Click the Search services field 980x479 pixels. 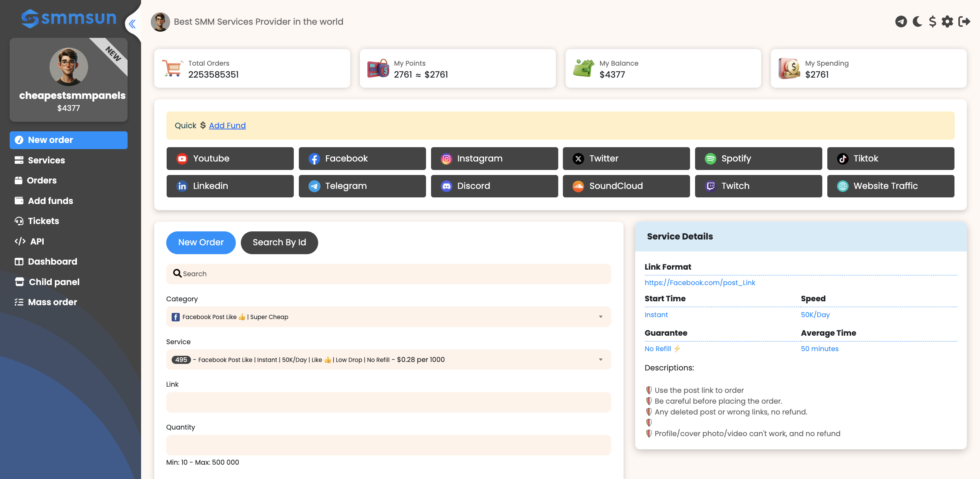point(388,274)
